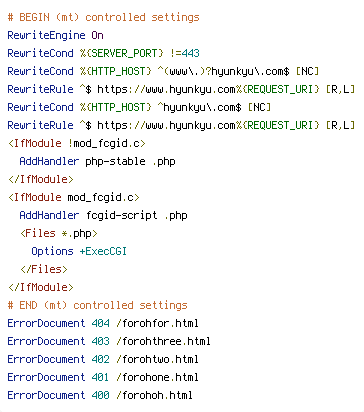The height and width of the screenshot is (412, 364).
Task: Select the 'AddHandler php-stable .php' line
Action: pos(97,161)
